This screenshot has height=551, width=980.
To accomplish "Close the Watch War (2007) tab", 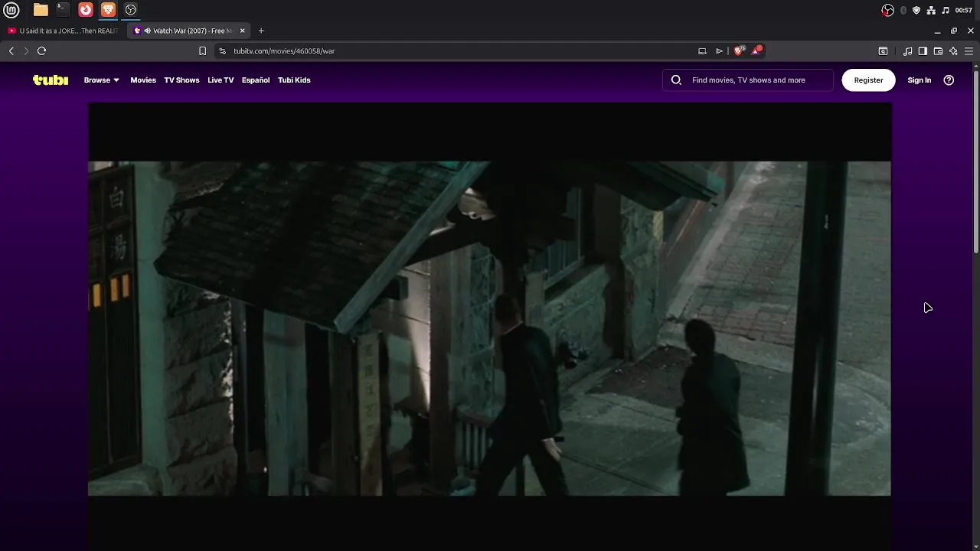I will pos(243,31).
